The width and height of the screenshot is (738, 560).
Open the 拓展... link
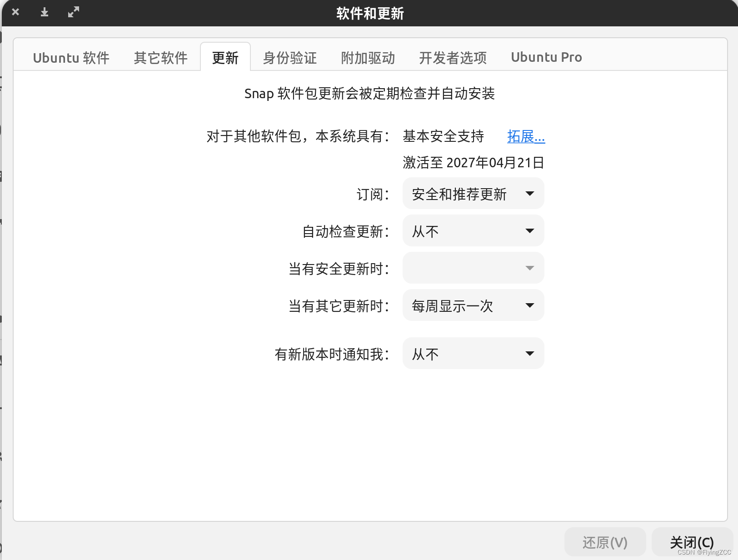526,137
